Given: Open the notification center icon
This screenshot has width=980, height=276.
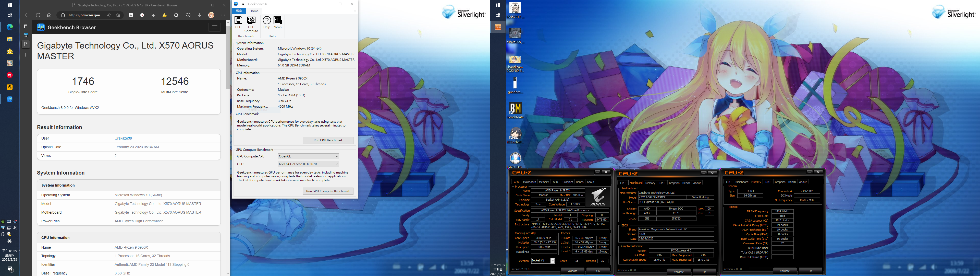Looking at the screenshot, I should 10,269.
